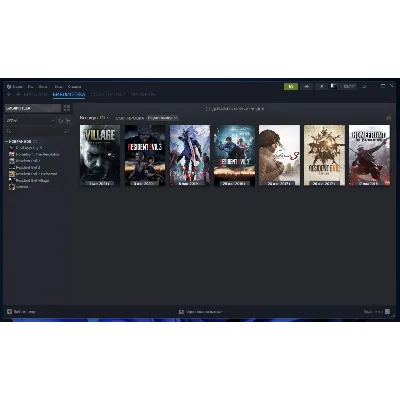Open the last menu in Steam's menu bar
400x400 pixels.
click(74, 87)
